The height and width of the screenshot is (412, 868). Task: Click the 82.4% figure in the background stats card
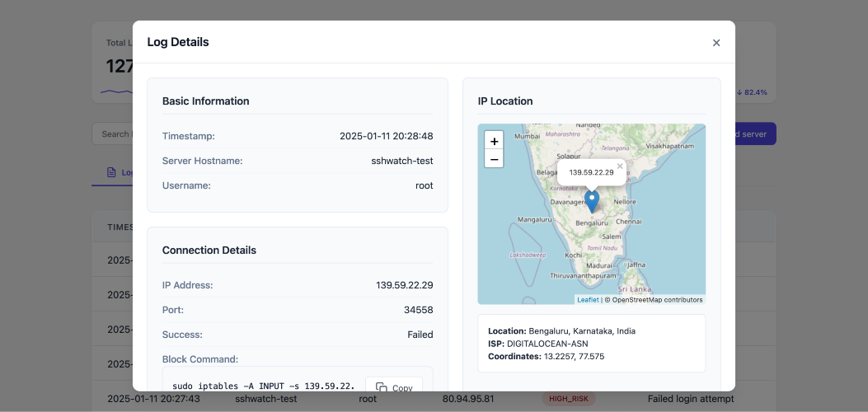click(x=755, y=92)
